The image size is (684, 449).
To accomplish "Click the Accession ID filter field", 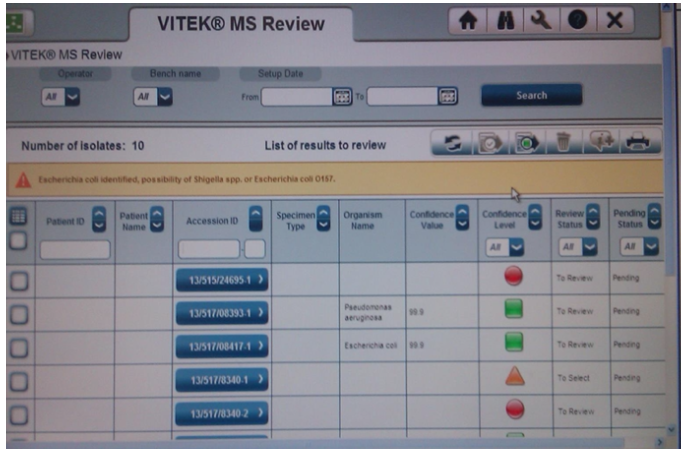I will (209, 249).
